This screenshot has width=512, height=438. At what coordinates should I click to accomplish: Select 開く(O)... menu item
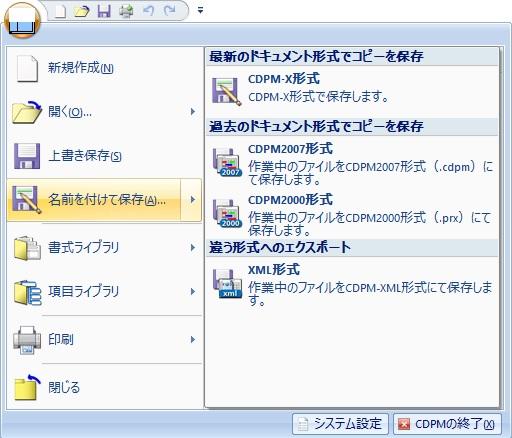(x=104, y=112)
